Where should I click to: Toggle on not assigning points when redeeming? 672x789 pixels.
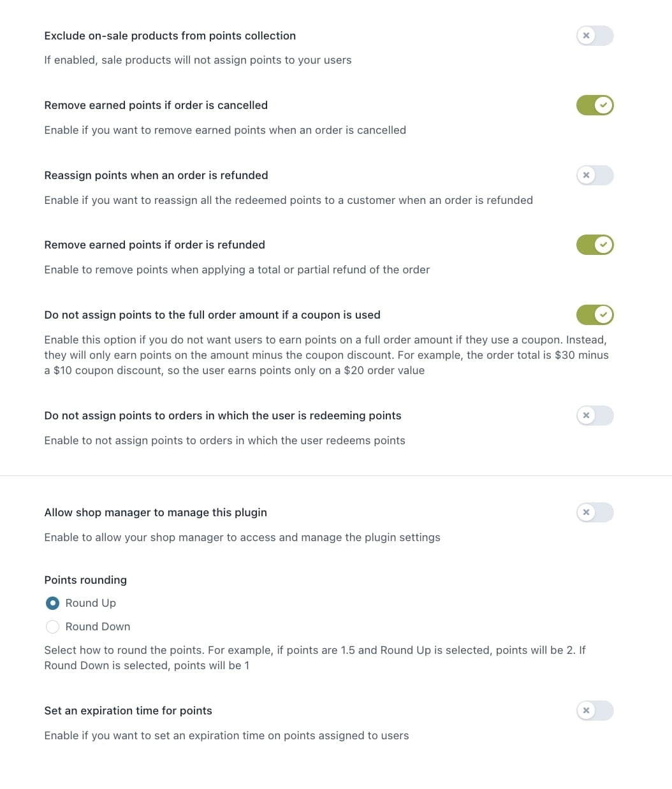[x=594, y=416]
